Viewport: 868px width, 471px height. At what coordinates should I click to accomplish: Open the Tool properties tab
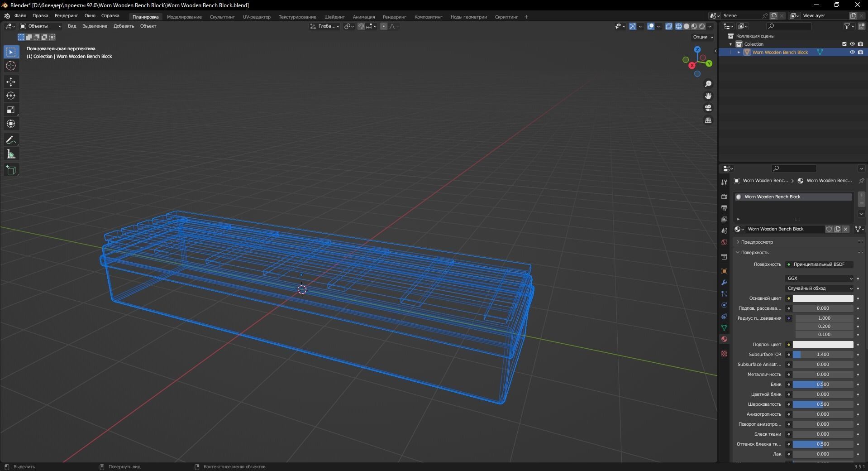click(724, 182)
